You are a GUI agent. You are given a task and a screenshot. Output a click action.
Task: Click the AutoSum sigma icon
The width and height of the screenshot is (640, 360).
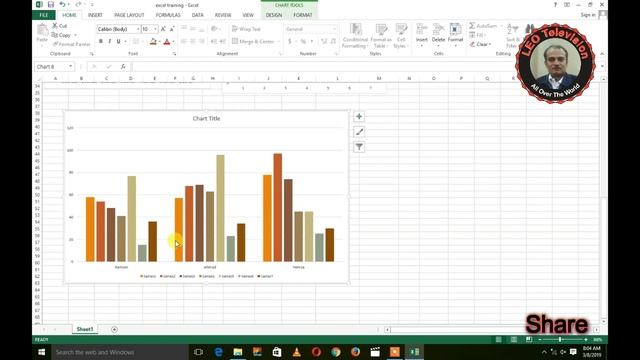pyautogui.click(x=472, y=26)
